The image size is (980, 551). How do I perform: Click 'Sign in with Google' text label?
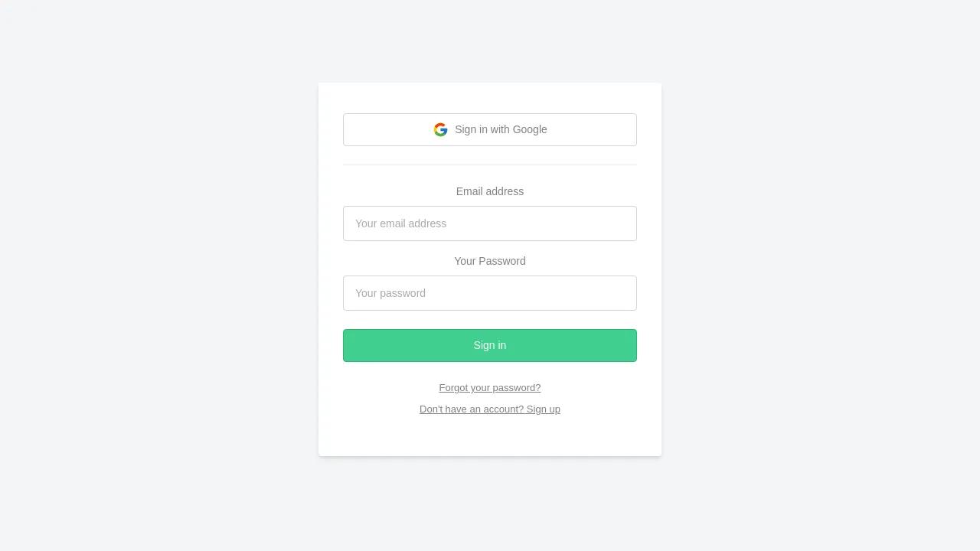point(501,129)
